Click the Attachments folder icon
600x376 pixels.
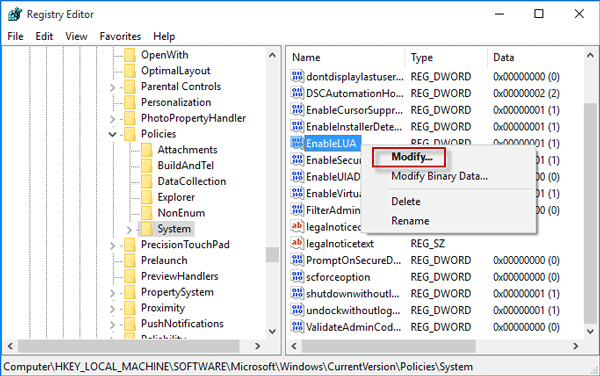coord(147,150)
